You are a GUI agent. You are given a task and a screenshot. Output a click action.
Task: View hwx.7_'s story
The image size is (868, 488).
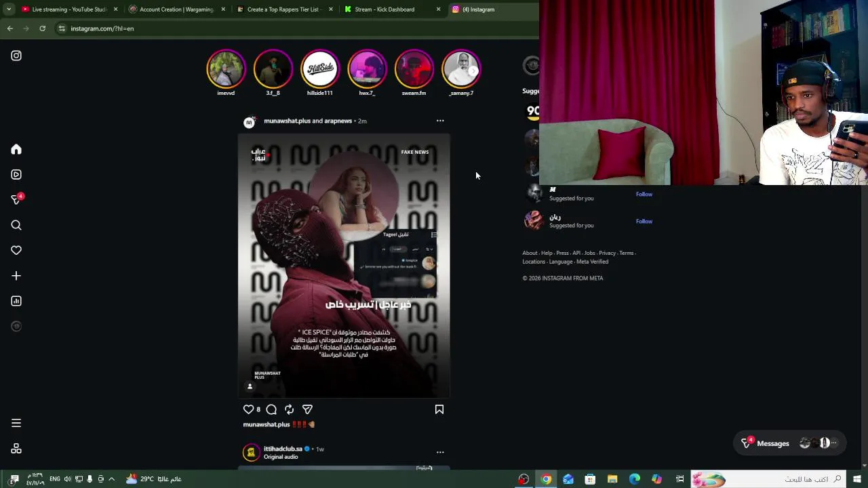click(x=367, y=68)
